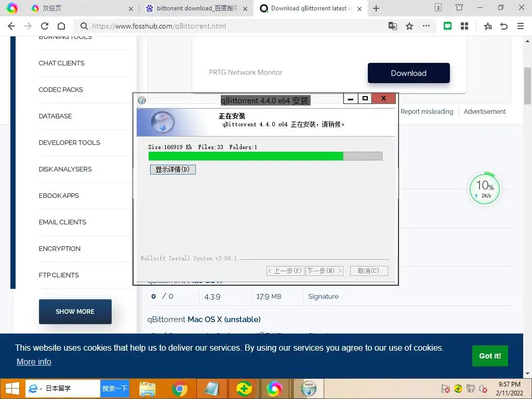Close the bittorrent download Baidu tab

[245, 9]
